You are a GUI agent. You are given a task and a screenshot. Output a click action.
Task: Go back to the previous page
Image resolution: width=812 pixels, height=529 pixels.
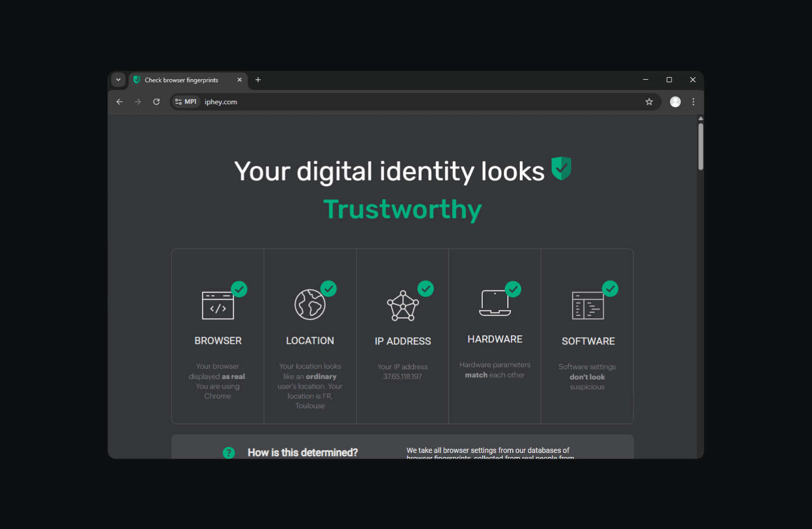pyautogui.click(x=119, y=102)
